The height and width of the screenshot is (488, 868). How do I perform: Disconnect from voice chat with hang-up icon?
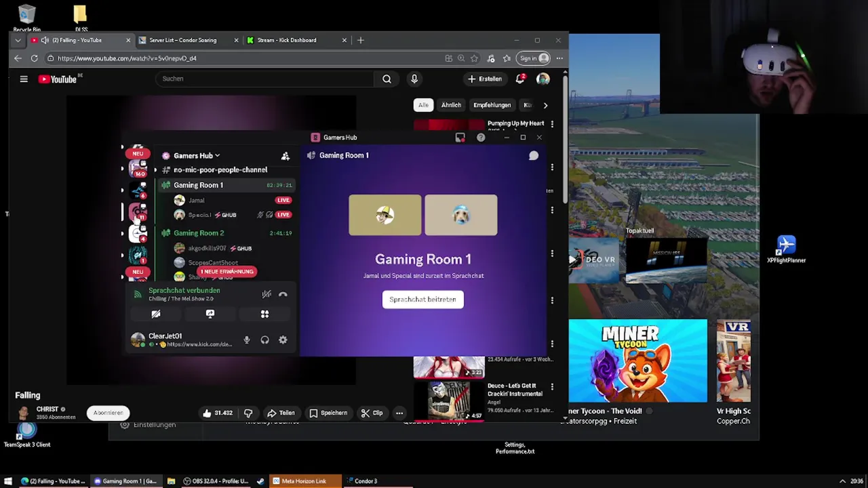coord(283,294)
